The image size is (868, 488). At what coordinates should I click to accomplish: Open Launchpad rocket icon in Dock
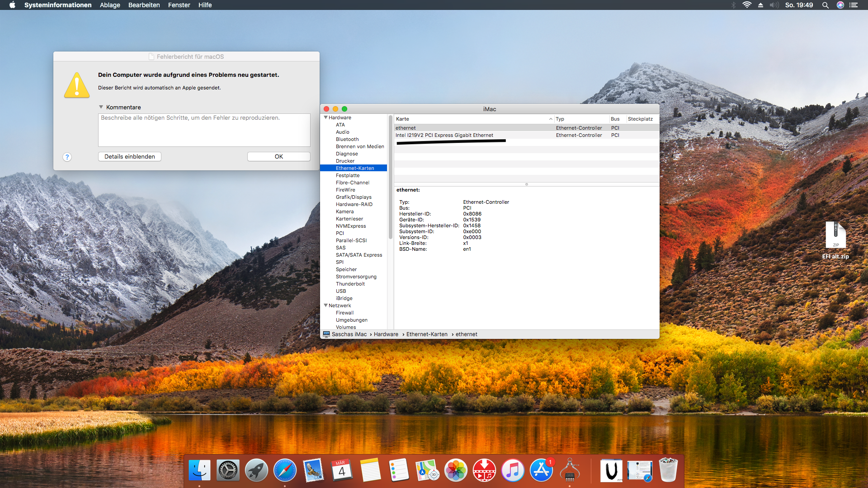[x=256, y=470]
